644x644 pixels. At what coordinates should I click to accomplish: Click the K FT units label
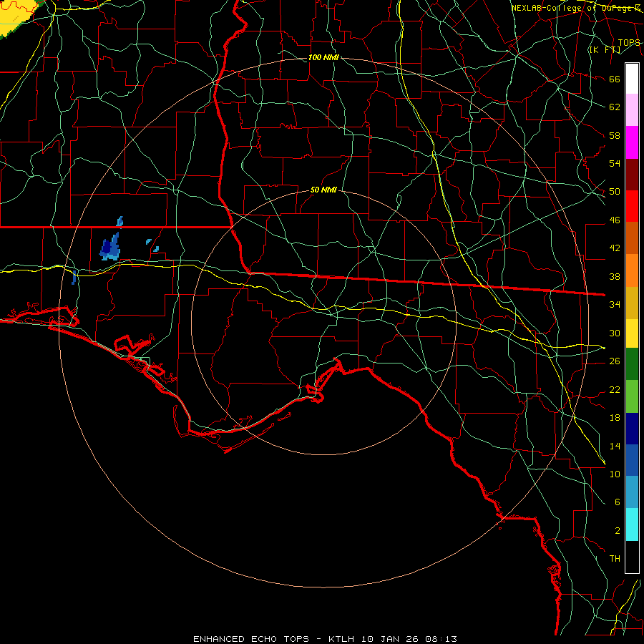(x=605, y=50)
